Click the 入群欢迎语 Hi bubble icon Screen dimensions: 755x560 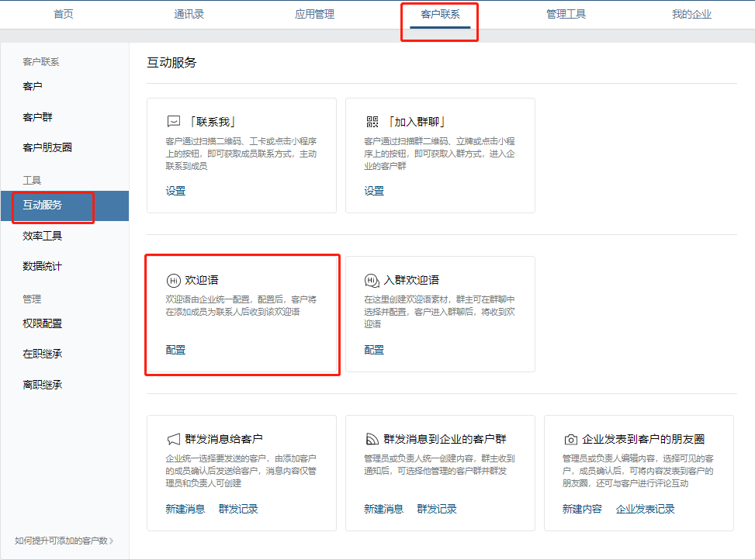pos(372,280)
